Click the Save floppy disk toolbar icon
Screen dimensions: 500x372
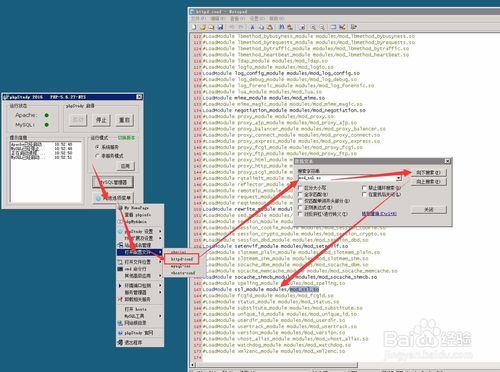coord(220,27)
